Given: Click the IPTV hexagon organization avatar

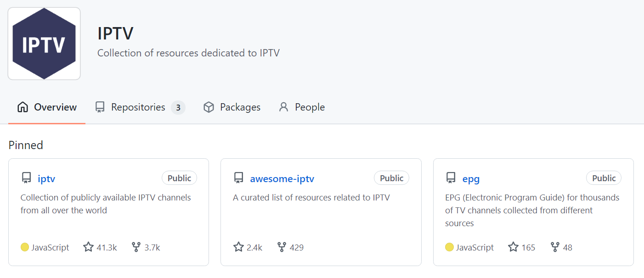Looking at the screenshot, I should pyautogui.click(x=44, y=44).
